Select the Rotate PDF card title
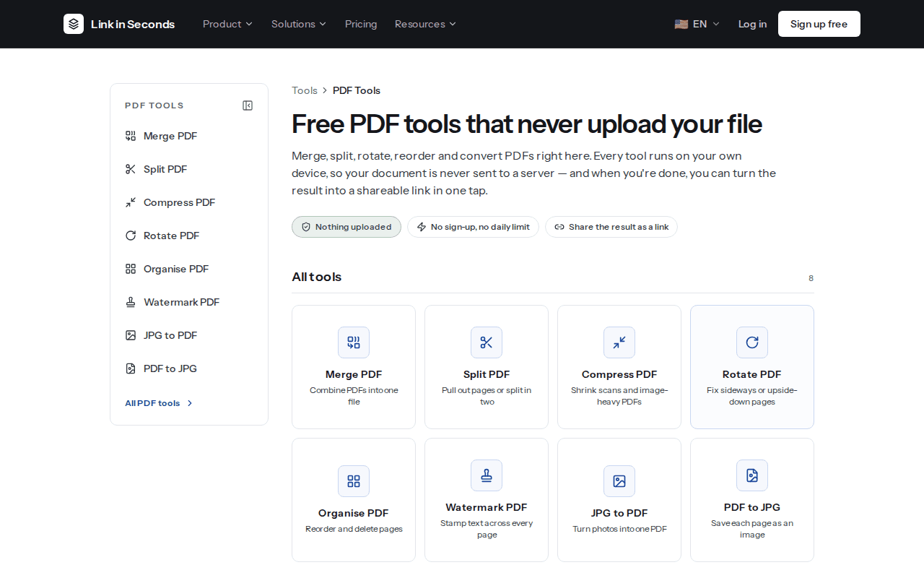This screenshot has width=924, height=578. click(752, 374)
